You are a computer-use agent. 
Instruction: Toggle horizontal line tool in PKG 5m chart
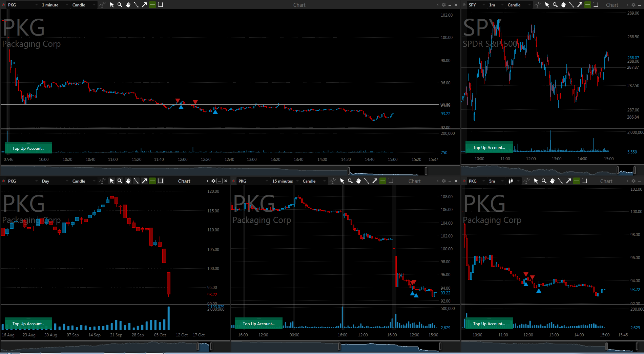click(577, 181)
